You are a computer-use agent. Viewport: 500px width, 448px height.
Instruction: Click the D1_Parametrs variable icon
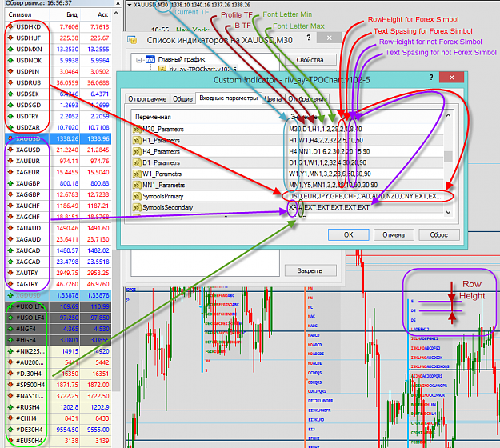137,162
